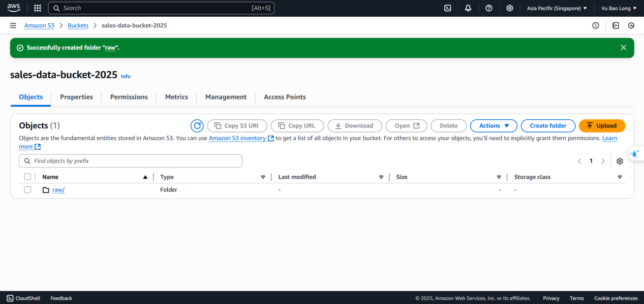Sort by the Size column arrow

tap(499, 177)
